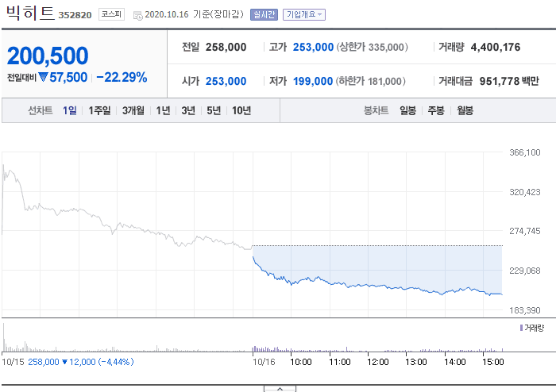Click the 전일 value 258,000

(226, 47)
